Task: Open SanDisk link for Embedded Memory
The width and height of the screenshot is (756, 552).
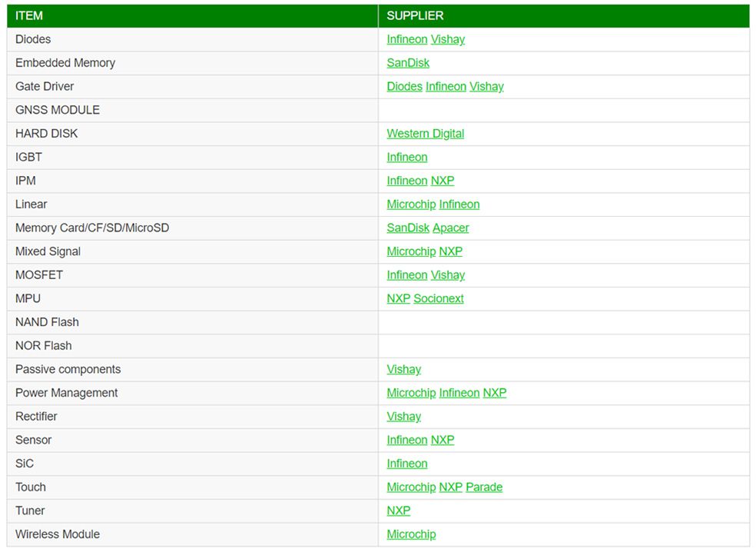Action: pos(408,63)
